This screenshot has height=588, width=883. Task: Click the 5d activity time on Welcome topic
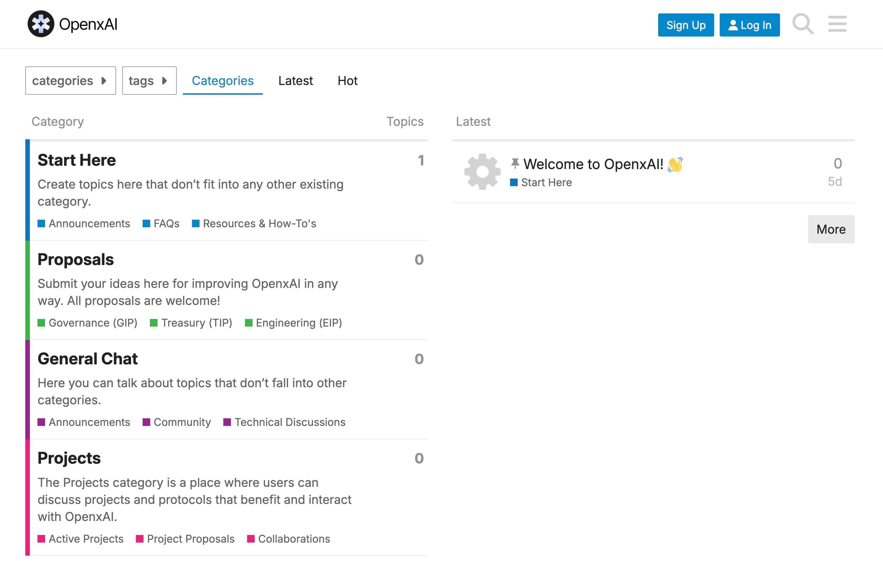835,182
